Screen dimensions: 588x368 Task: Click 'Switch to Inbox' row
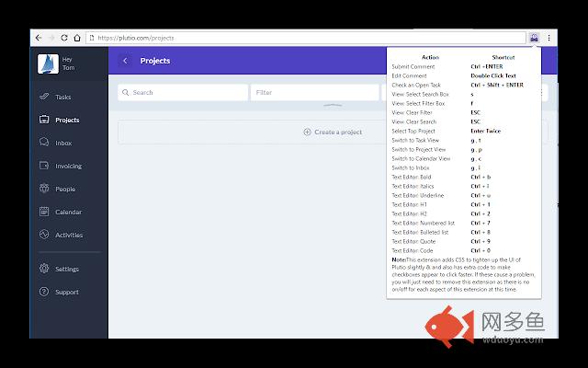(x=464, y=167)
